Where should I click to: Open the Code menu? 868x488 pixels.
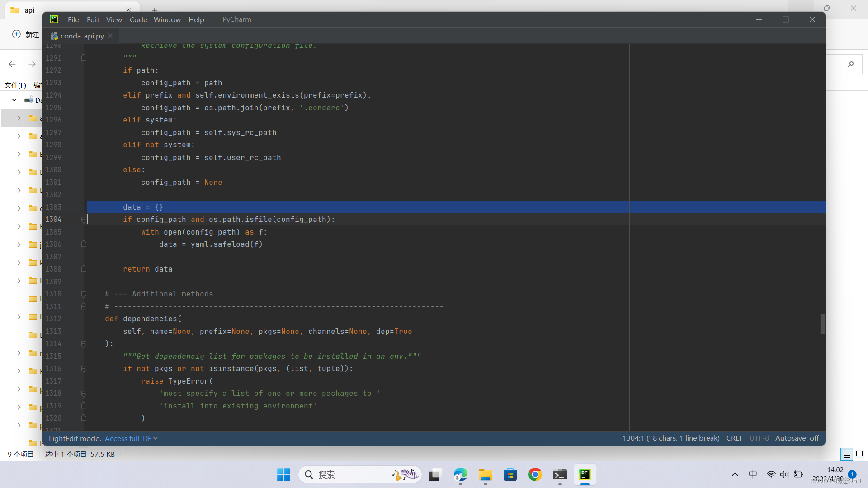click(138, 19)
